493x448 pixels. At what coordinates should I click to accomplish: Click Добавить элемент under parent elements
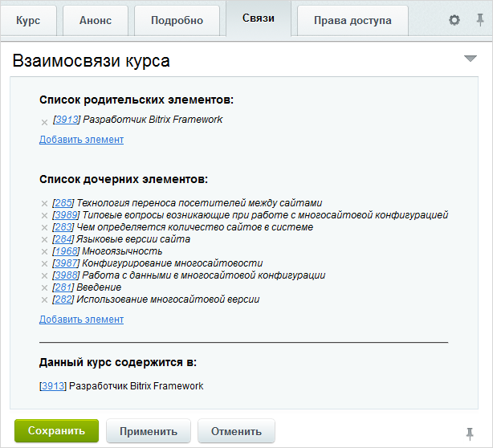coord(81,139)
